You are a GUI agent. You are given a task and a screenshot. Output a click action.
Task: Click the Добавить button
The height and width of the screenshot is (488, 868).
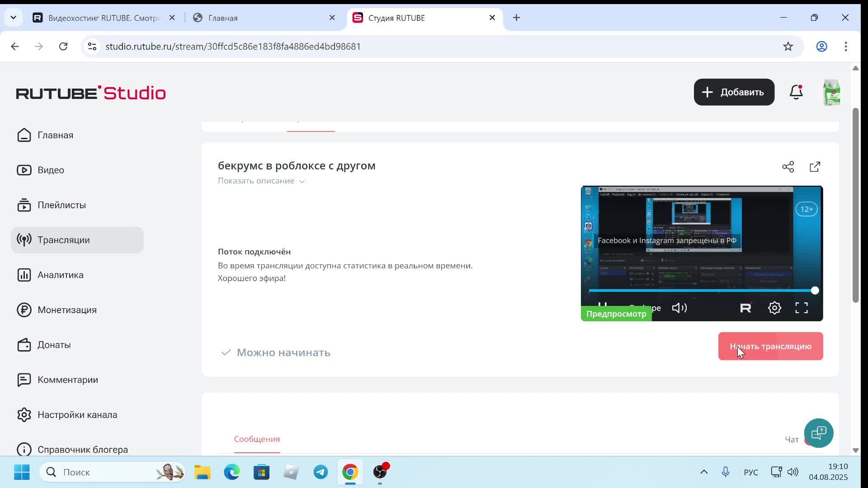pos(734,92)
